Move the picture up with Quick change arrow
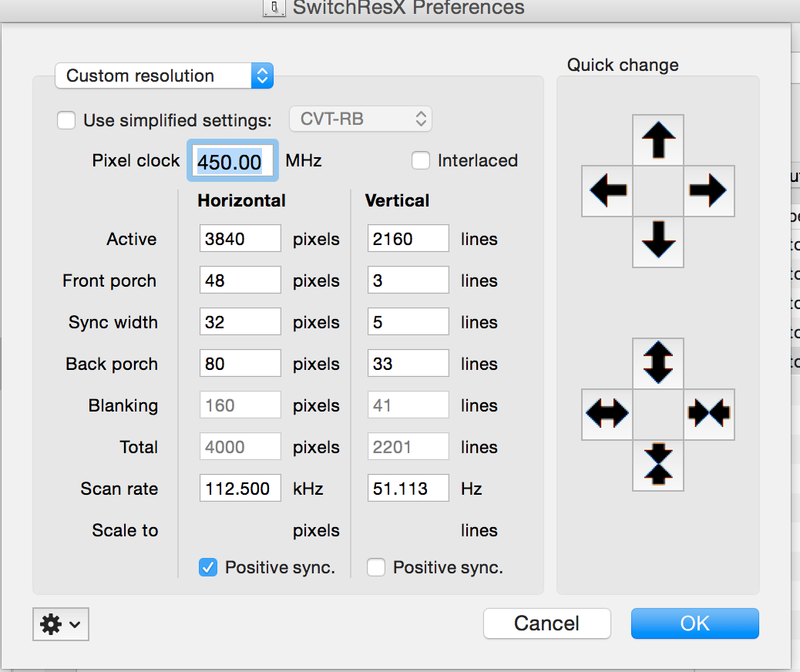 tap(658, 139)
